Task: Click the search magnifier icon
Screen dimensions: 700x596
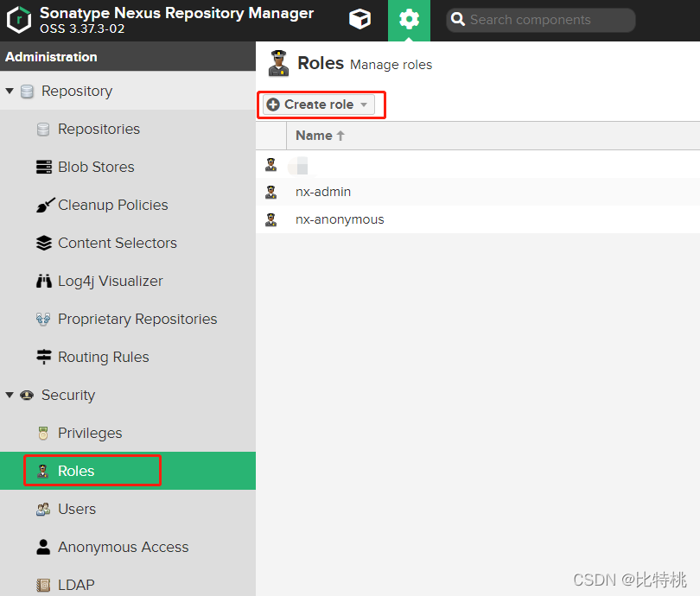Action: (457, 20)
